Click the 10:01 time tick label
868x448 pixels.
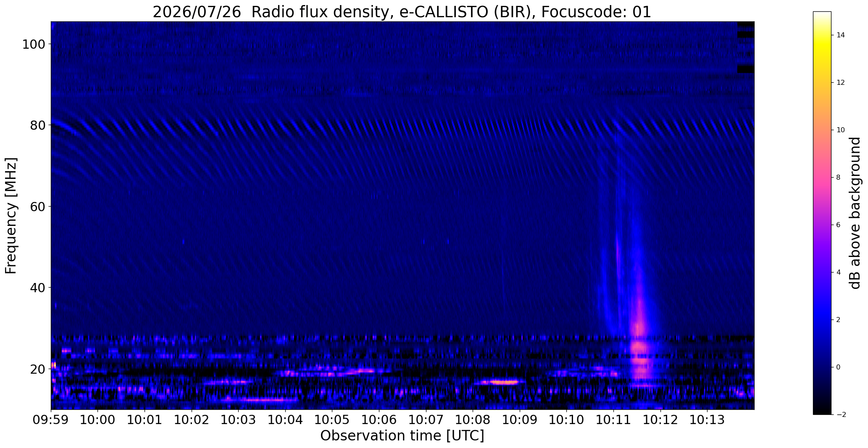pyautogui.click(x=145, y=419)
